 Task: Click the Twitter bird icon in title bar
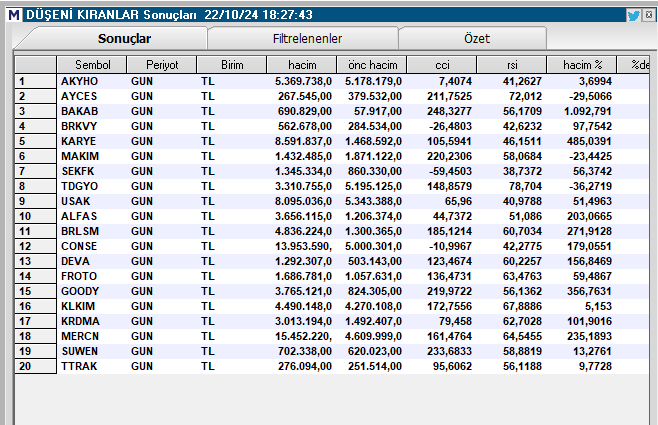tap(633, 16)
